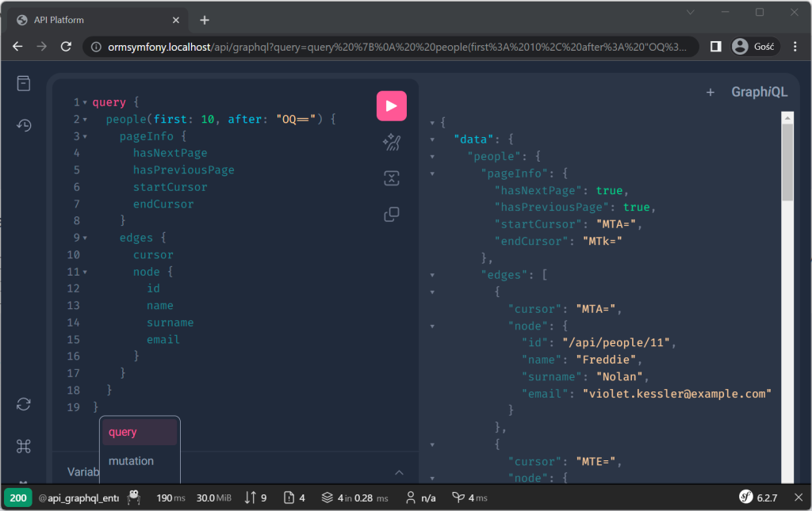Merge fragments into the query icon
The width and height of the screenshot is (812, 511).
point(392,178)
